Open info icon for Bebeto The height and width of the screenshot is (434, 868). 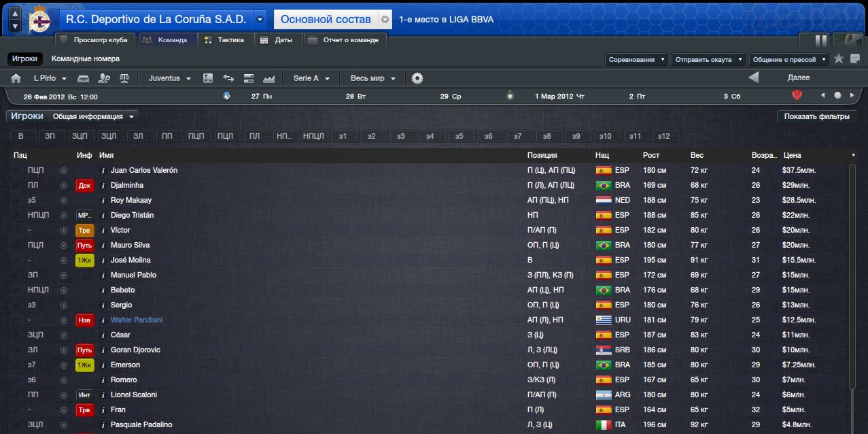pos(103,290)
